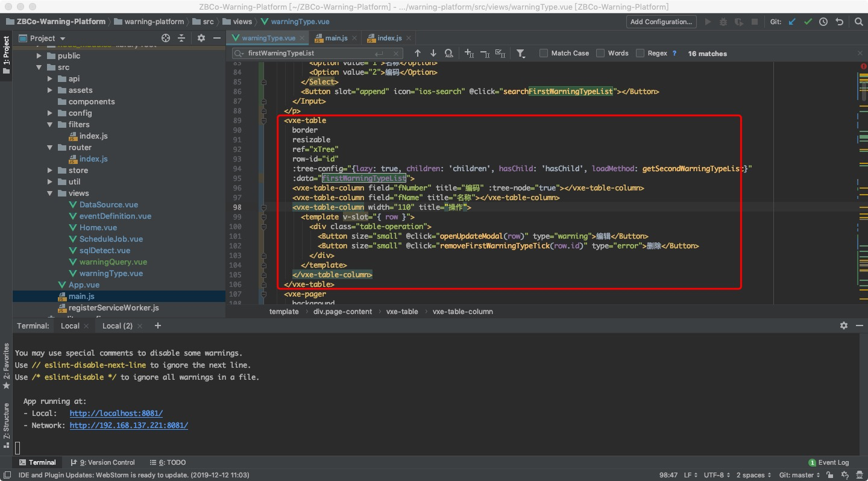Click Git rollback arrow icon
This screenshot has height=481, width=868.
pyautogui.click(x=839, y=22)
